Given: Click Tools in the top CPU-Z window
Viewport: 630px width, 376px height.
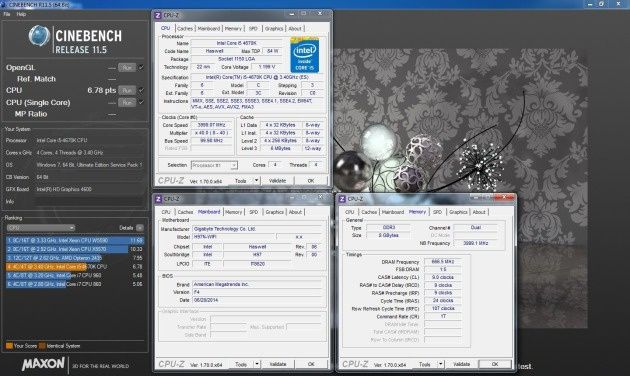Looking at the screenshot, I should click(241, 181).
